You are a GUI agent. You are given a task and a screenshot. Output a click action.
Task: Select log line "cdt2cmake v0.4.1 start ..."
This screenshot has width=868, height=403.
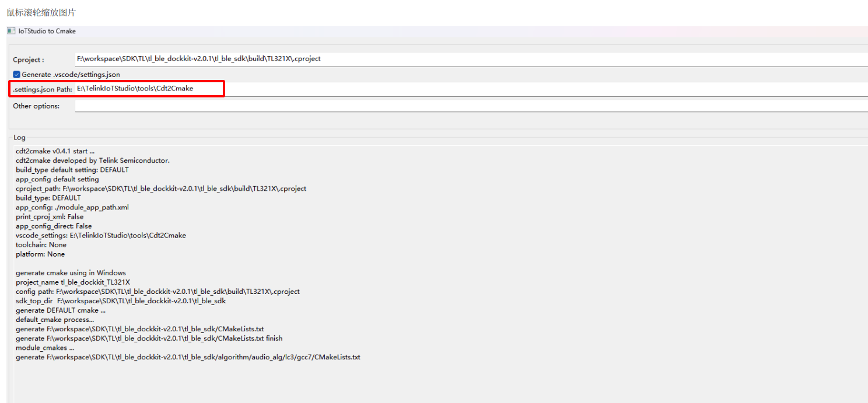coord(55,151)
